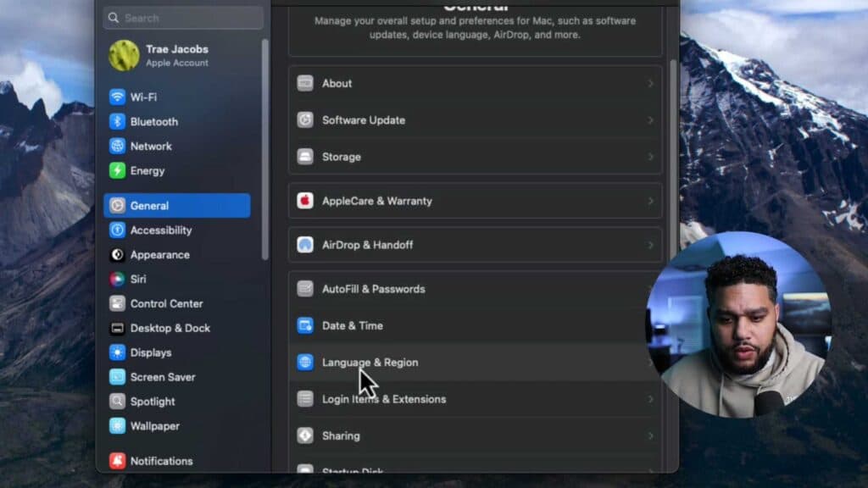Viewport: 868px width, 488px height.
Task: Open the Storage settings row
Action: pos(475,157)
